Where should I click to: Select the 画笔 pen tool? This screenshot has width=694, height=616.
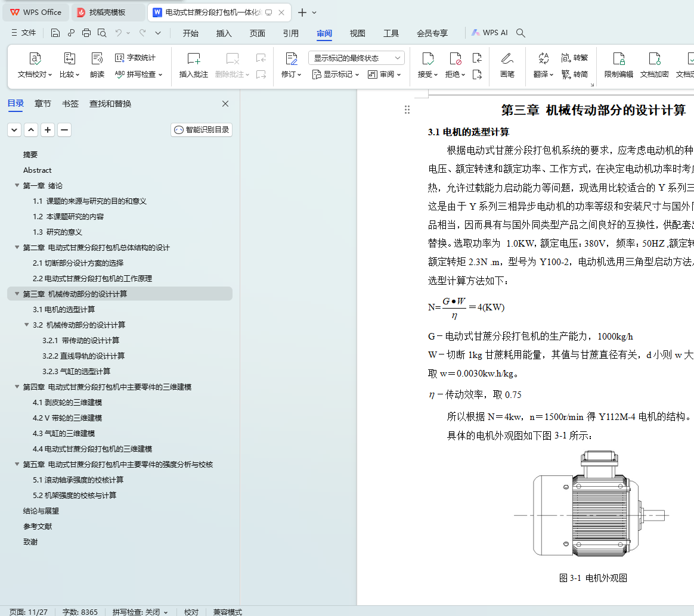pos(507,60)
